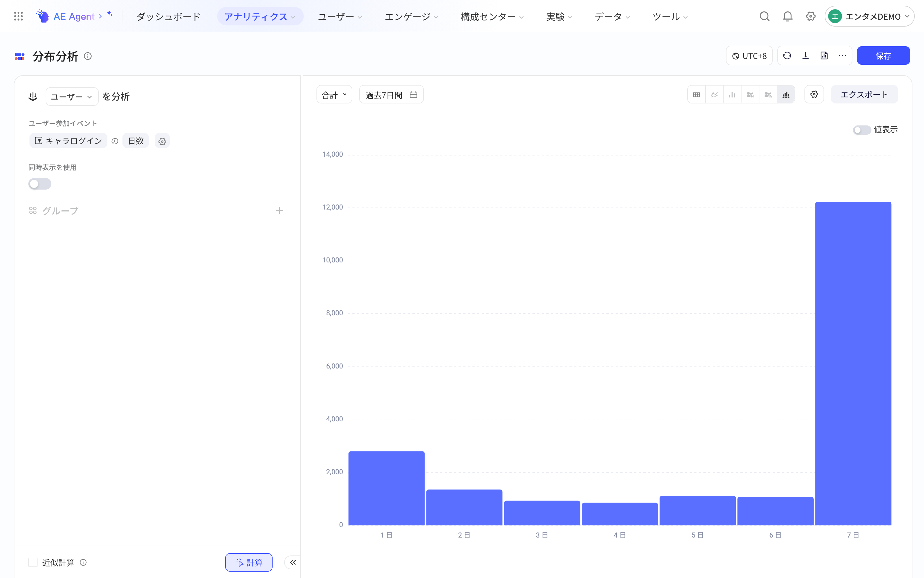
Task: Click the report document icon
Action: [x=824, y=56]
